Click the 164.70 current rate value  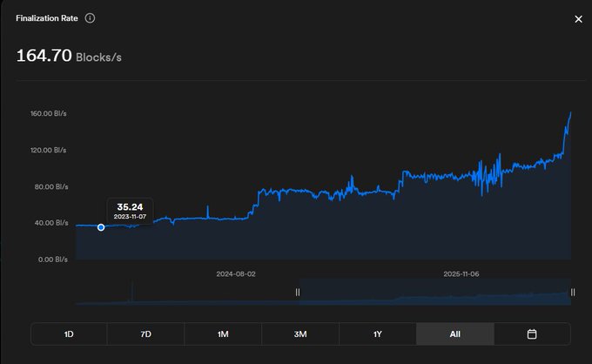(44, 56)
